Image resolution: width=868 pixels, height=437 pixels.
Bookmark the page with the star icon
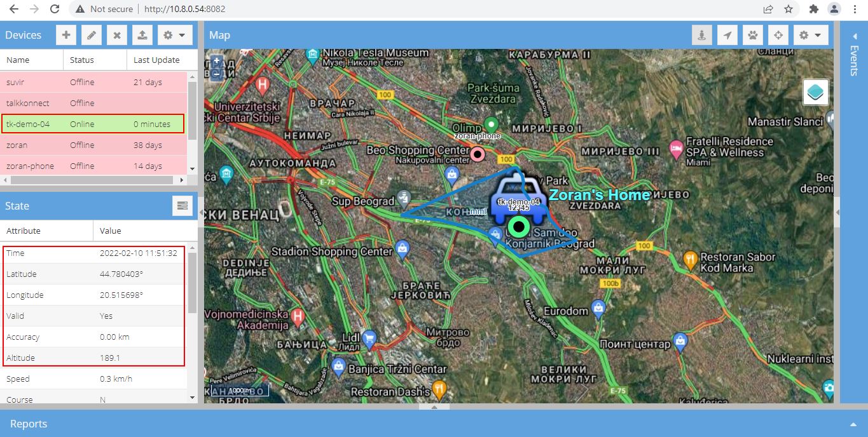tap(789, 9)
